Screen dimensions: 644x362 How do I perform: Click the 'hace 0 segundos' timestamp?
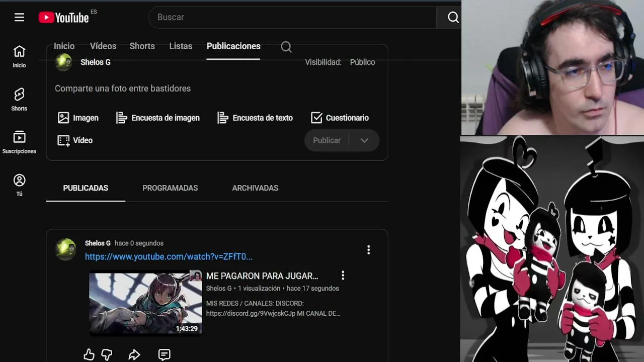point(139,243)
